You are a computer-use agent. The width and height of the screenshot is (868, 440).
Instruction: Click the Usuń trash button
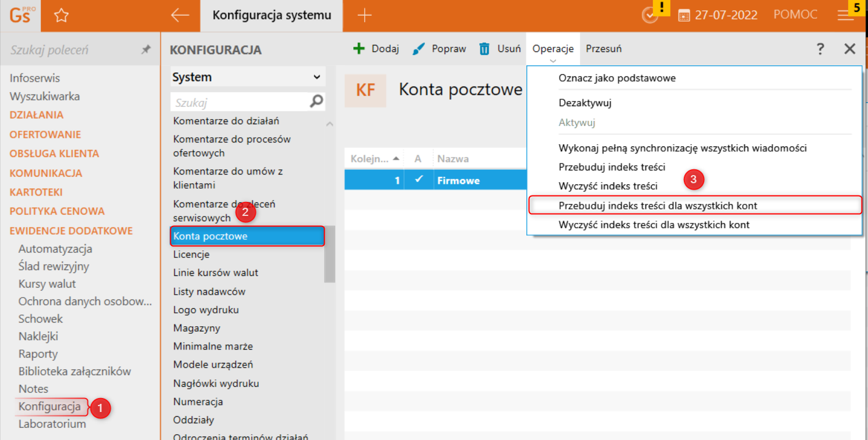tap(500, 49)
